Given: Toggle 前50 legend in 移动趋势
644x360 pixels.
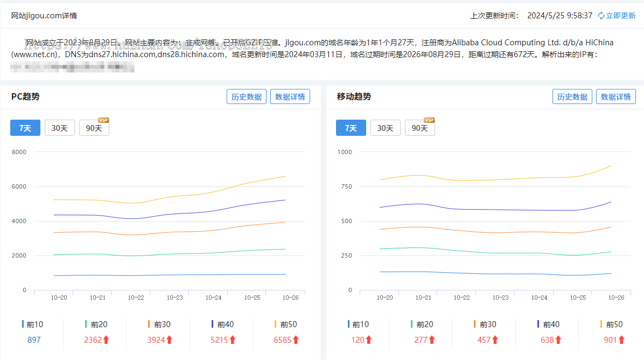Looking at the screenshot, I should tap(612, 324).
